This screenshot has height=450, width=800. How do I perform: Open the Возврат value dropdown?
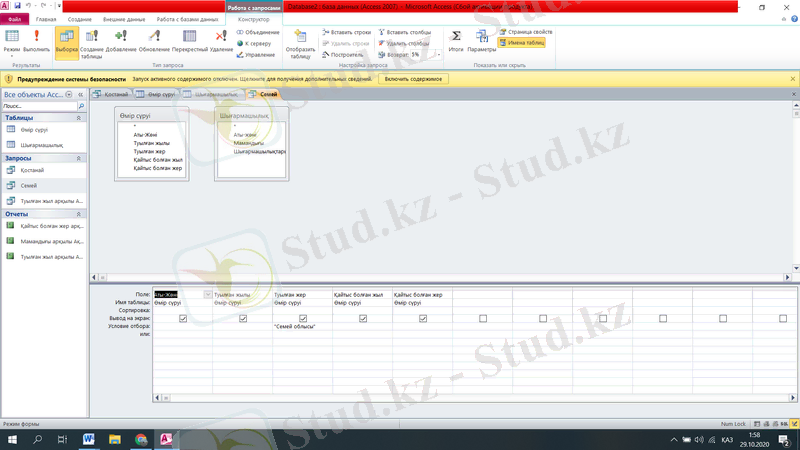pos(439,55)
